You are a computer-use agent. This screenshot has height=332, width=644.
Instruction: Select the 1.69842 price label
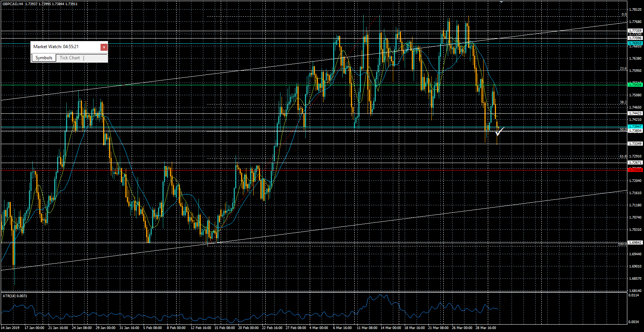pos(635,243)
